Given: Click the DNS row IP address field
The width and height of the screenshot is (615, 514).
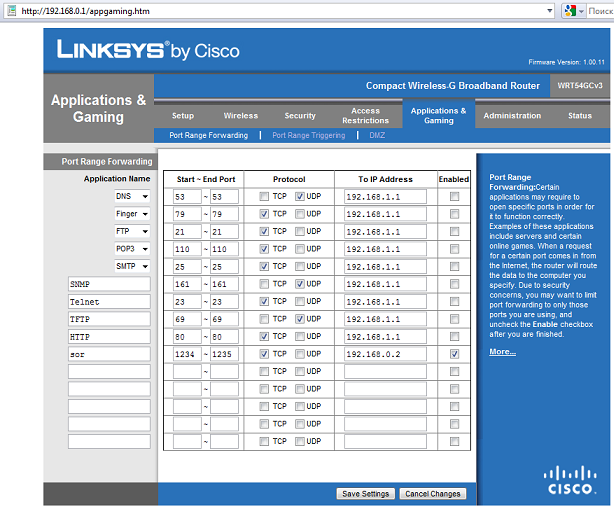Looking at the screenshot, I should click(385, 197).
